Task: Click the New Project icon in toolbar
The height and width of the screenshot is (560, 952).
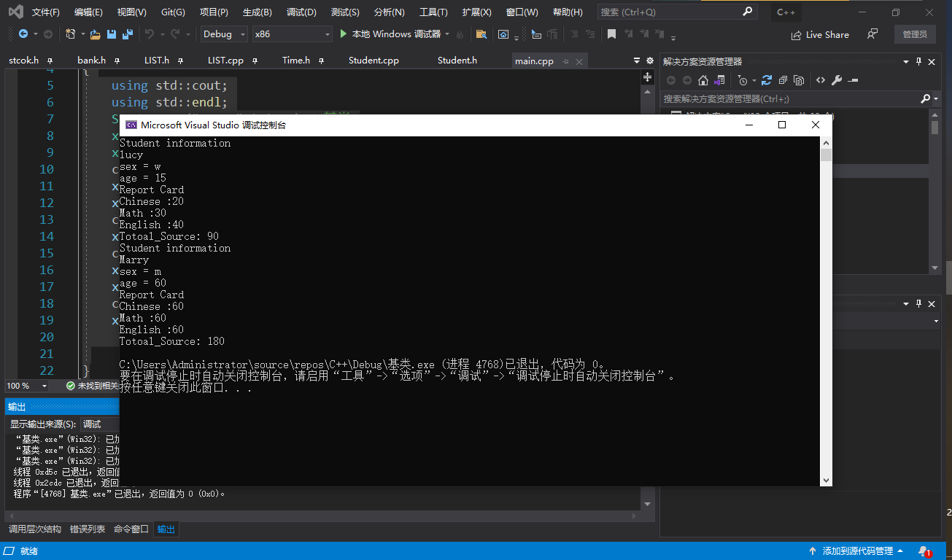Action: (70, 34)
